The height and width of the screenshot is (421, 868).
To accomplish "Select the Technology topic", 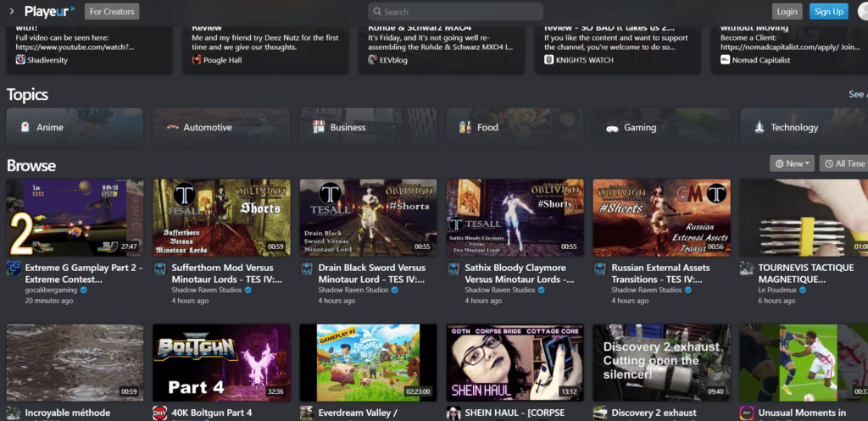I will 804,127.
